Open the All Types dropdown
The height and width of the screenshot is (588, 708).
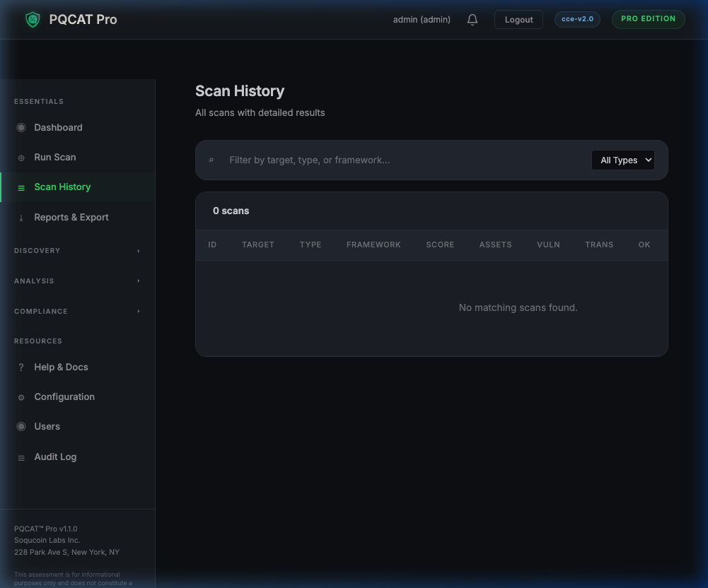coord(622,160)
